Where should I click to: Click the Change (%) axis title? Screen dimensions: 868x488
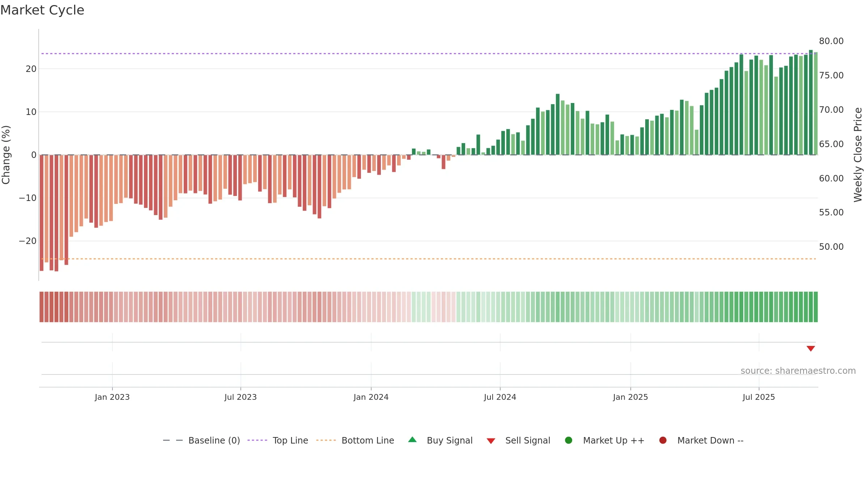6,155
